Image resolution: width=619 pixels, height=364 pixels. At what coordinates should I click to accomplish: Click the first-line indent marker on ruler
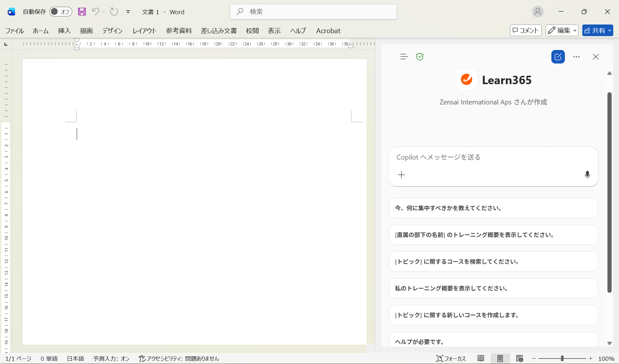[77, 40]
